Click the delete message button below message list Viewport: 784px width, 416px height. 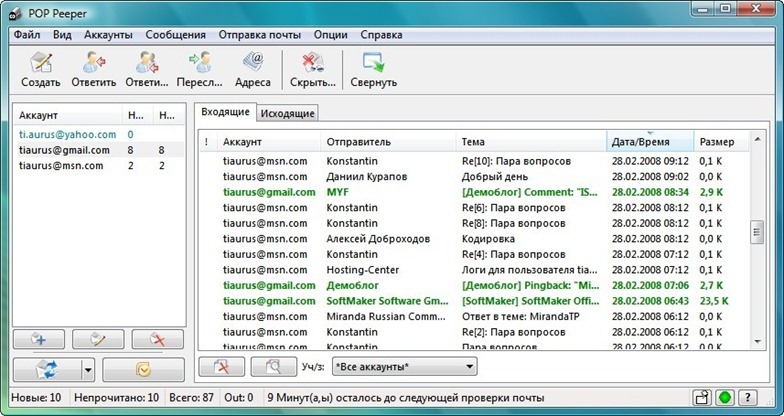(x=222, y=367)
